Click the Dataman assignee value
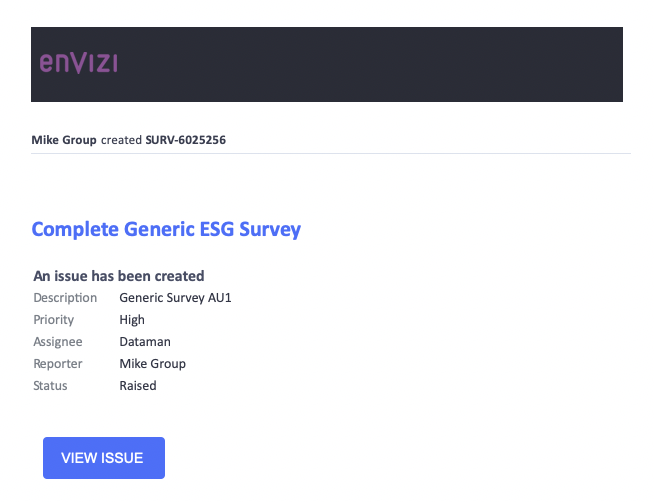The width and height of the screenshot is (654, 502). [145, 342]
